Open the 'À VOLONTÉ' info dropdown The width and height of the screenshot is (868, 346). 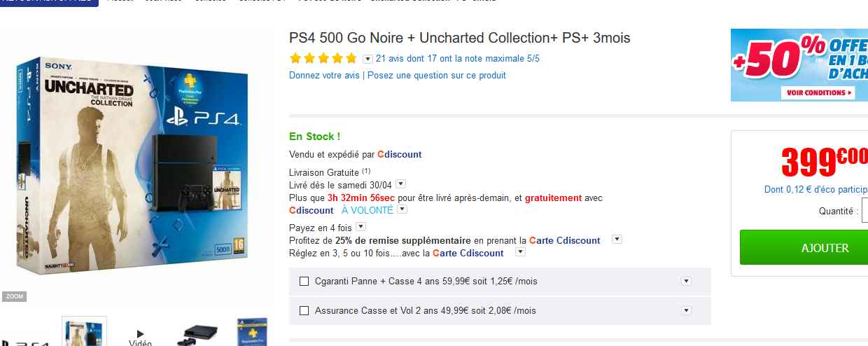pyautogui.click(x=402, y=209)
